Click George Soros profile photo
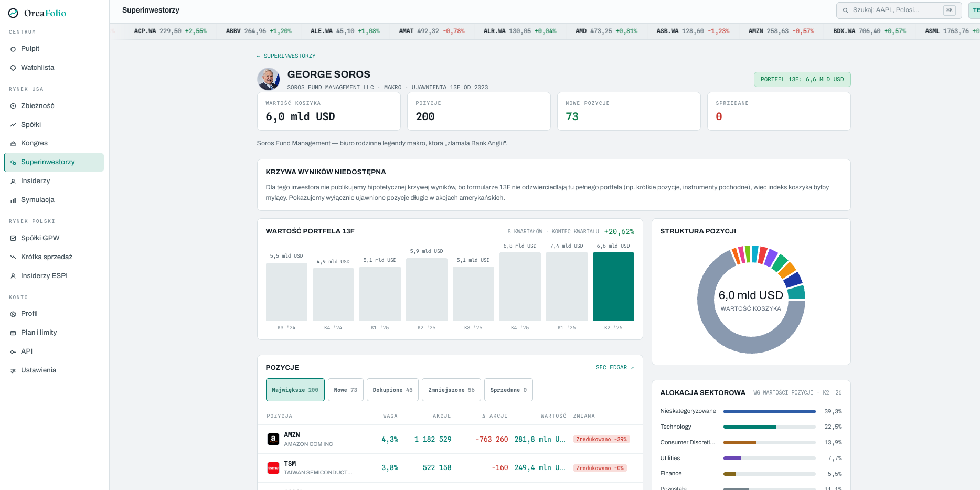This screenshot has height=490, width=980. click(269, 79)
